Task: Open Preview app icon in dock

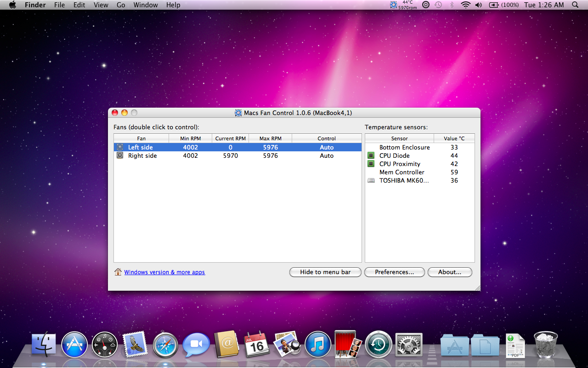Action: point(287,344)
